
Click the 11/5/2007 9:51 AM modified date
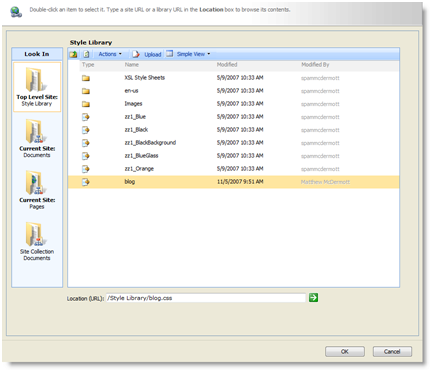(x=240, y=182)
